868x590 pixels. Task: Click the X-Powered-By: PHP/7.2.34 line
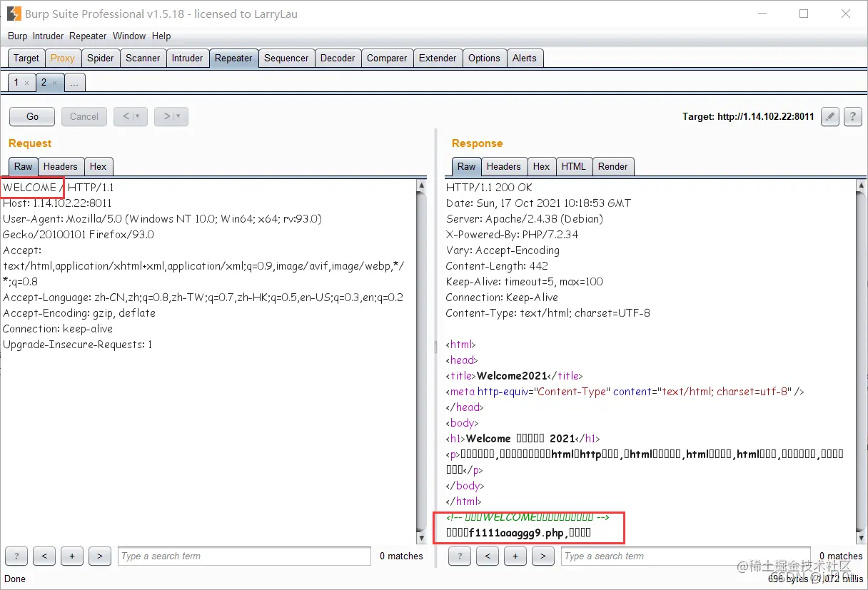tap(512, 235)
